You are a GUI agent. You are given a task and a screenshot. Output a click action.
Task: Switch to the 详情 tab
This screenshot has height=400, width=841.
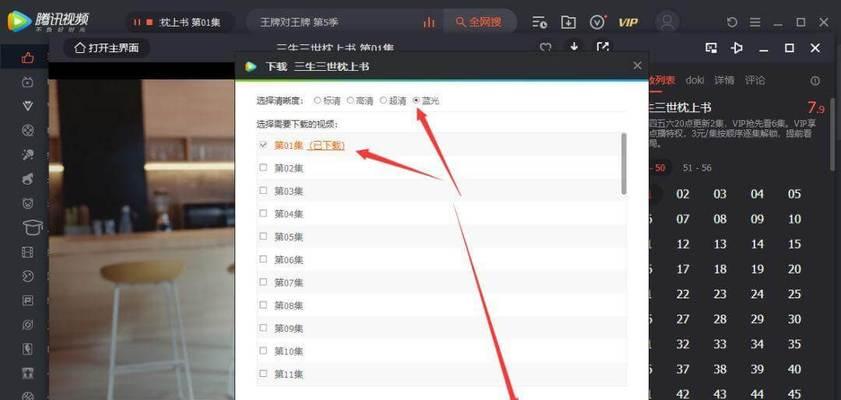tap(724, 80)
